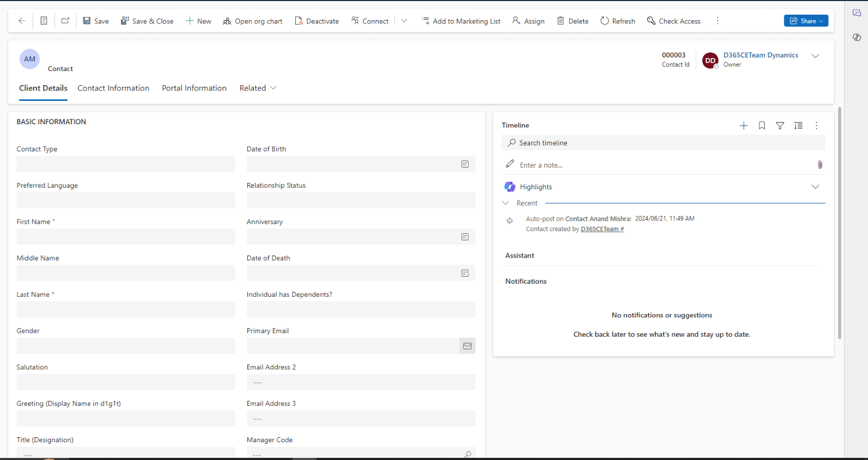
Task: Click the Salutation field
Action: coord(126,382)
